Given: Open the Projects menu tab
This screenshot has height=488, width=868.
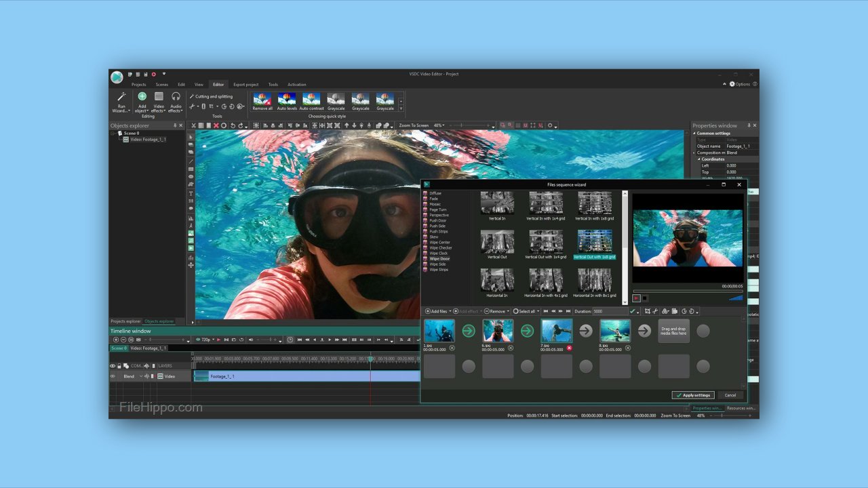Looking at the screenshot, I should click(x=139, y=84).
